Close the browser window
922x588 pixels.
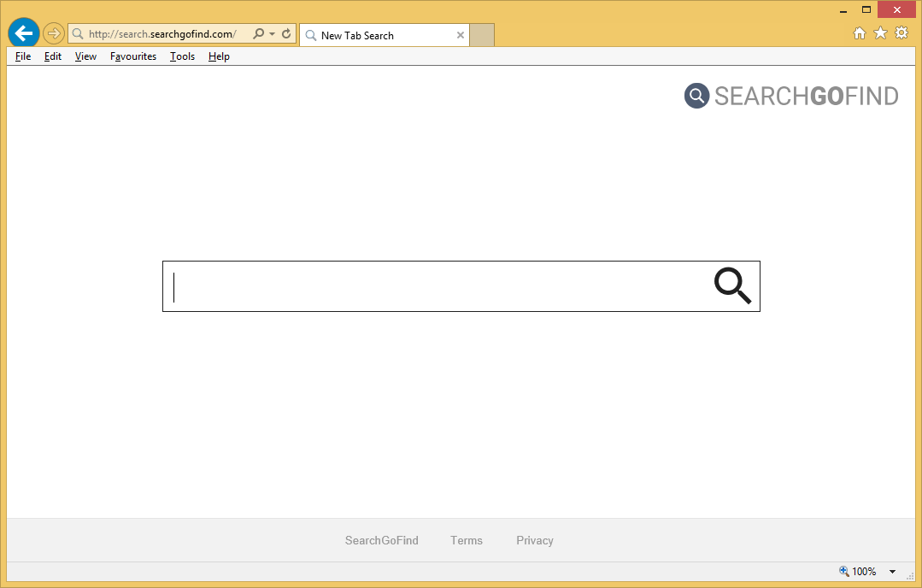[x=896, y=9]
